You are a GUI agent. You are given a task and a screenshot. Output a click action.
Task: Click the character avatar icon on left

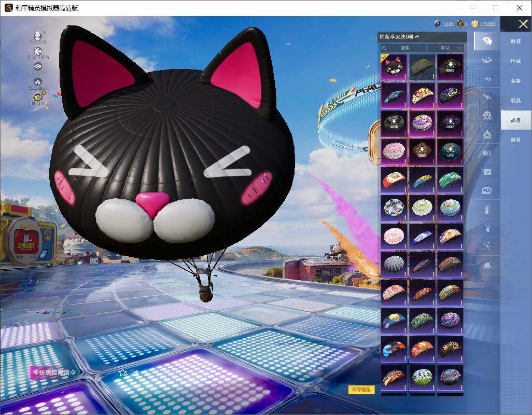tap(38, 36)
